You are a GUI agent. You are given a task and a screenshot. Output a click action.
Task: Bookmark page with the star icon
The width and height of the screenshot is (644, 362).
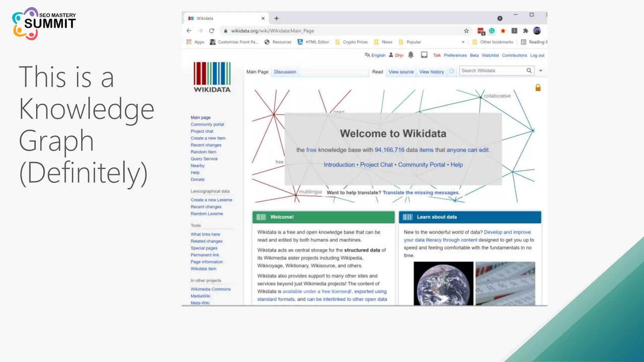coord(466,31)
